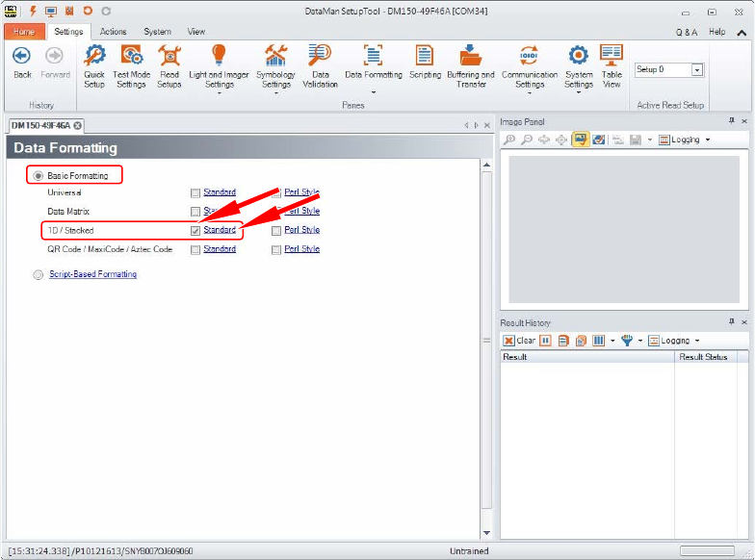
Task: Pause the Result History updates
Action: pyautogui.click(x=545, y=341)
